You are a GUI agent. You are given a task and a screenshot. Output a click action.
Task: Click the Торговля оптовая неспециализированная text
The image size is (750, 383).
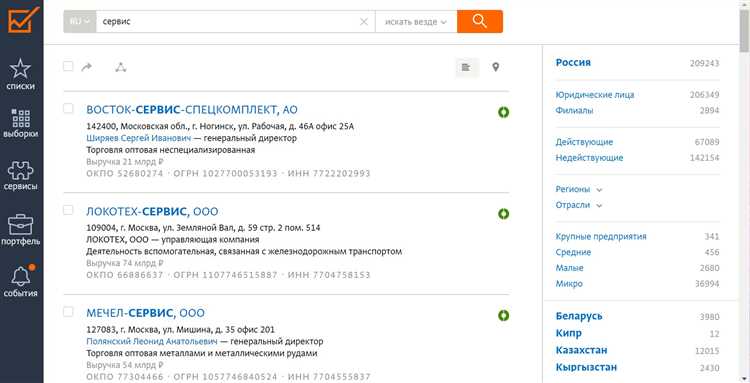pyautogui.click(x=171, y=150)
